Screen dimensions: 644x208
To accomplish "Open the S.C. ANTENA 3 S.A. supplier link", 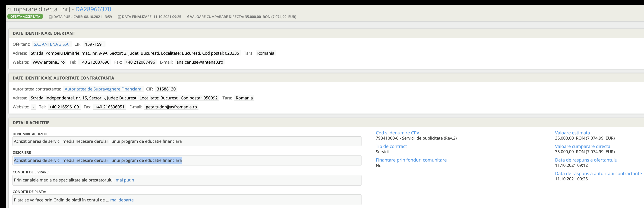I will coord(52,44).
